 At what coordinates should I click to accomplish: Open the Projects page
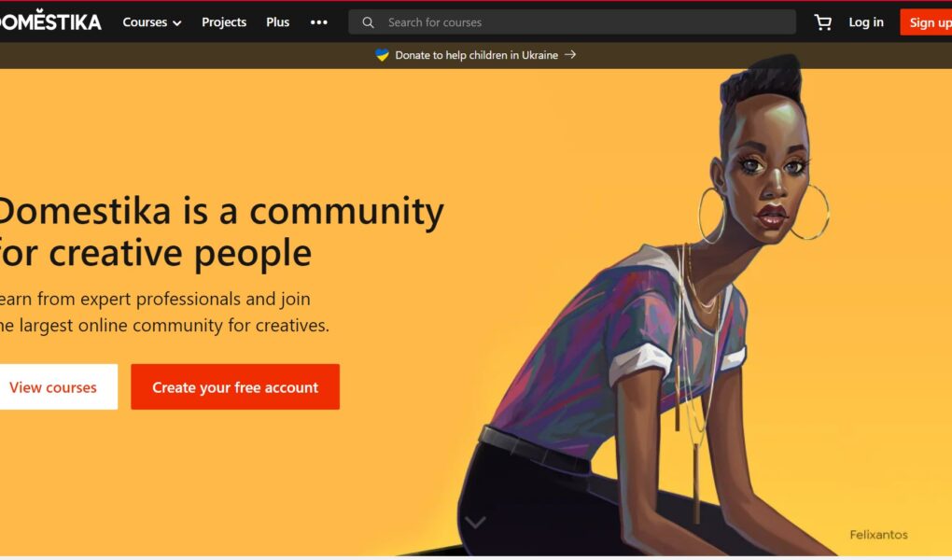point(224,22)
